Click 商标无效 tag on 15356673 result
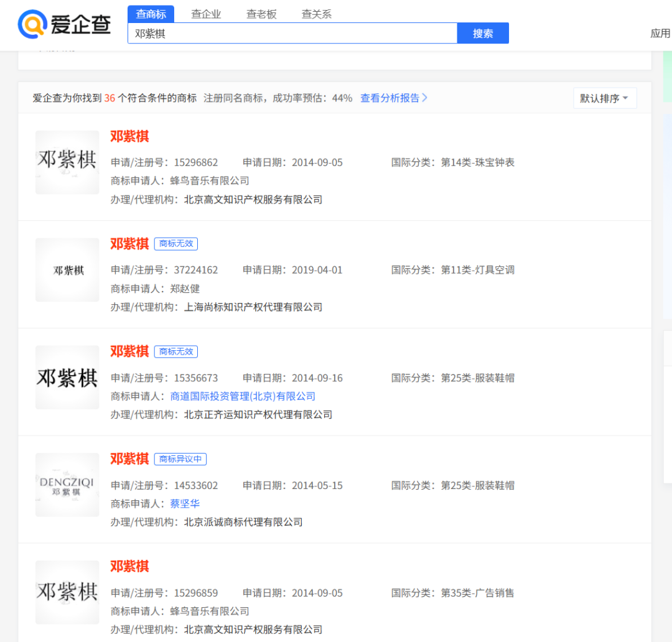The image size is (672, 642). 176,352
